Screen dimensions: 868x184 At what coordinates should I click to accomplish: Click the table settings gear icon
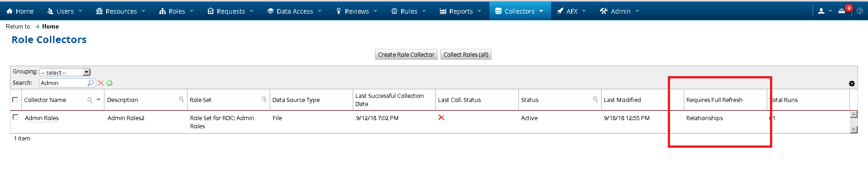[852, 83]
